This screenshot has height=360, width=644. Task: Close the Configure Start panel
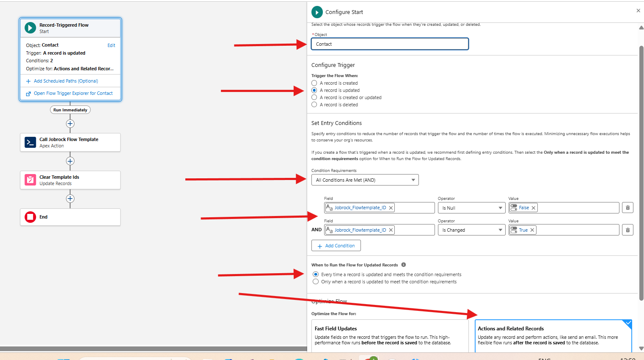click(638, 11)
